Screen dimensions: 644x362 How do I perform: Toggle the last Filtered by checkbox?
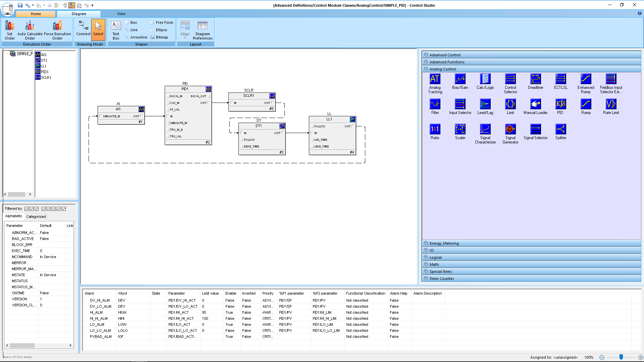[x=64, y=209]
